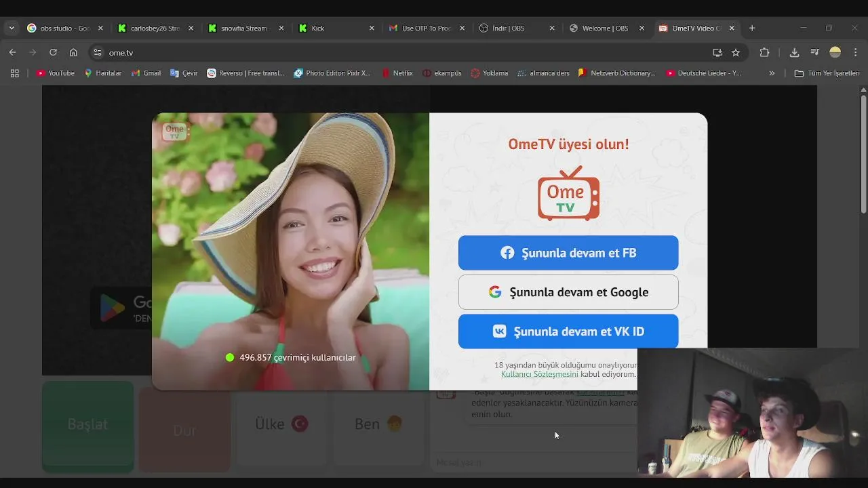The image size is (868, 488).
Task: Open the Chrome profile avatar
Action: click(x=835, y=52)
